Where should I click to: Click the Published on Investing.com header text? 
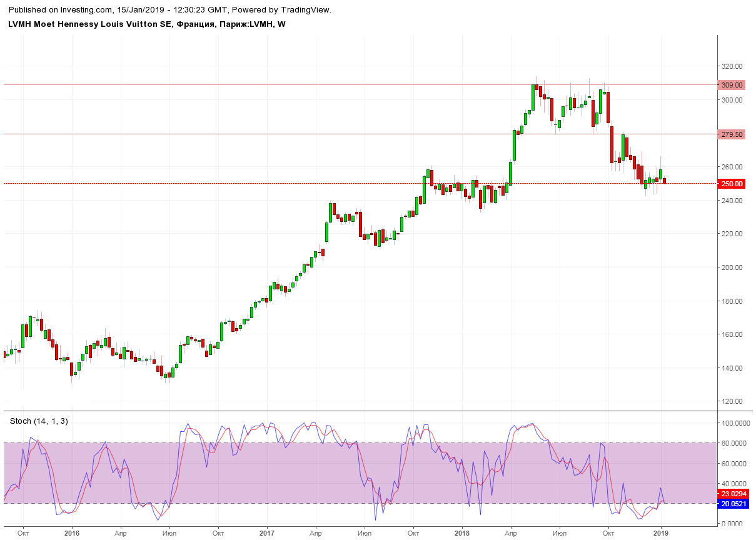[x=170, y=10]
